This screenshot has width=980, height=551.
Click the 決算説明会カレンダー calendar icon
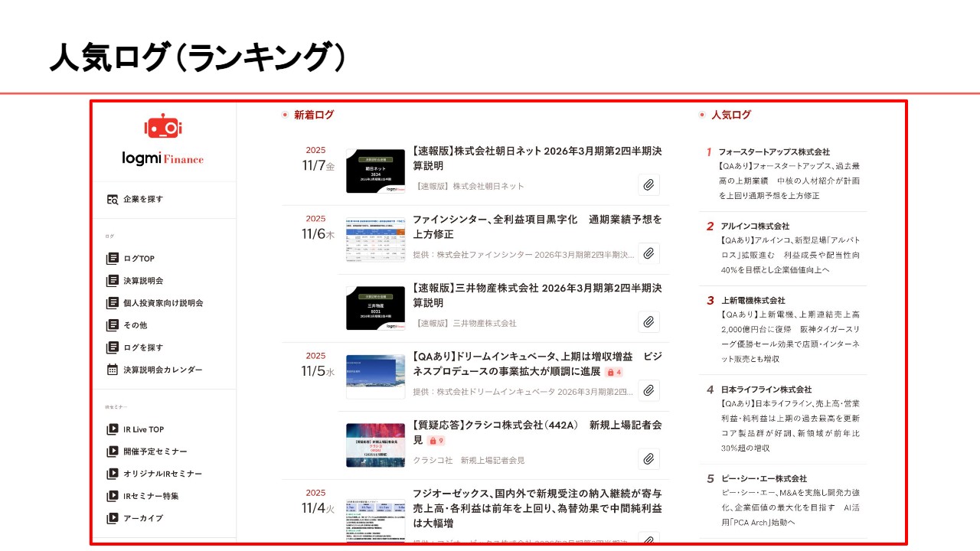click(113, 370)
